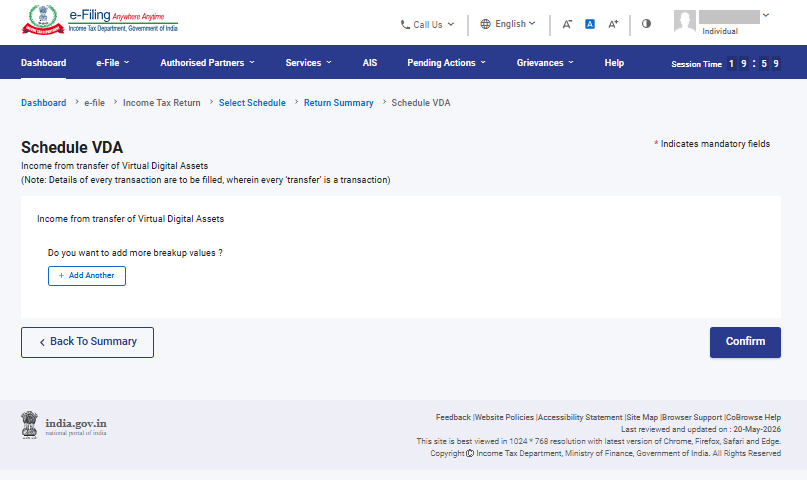Image resolution: width=807 pixels, height=480 pixels.
Task: Click the globe icon beside English
Action: coord(485,24)
